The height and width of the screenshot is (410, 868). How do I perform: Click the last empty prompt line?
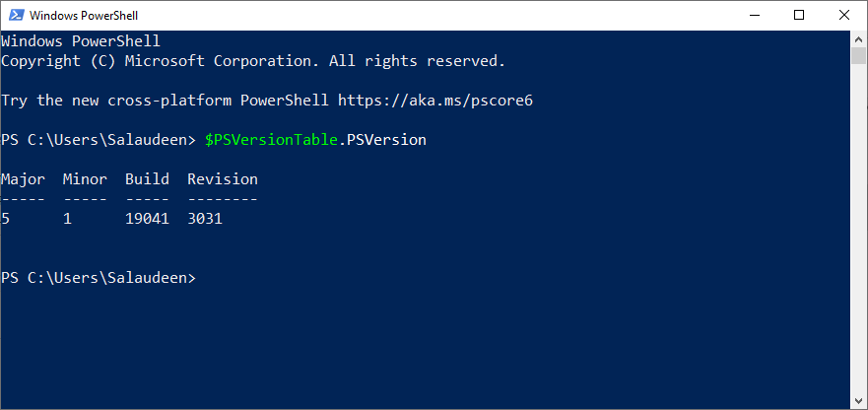(99, 278)
